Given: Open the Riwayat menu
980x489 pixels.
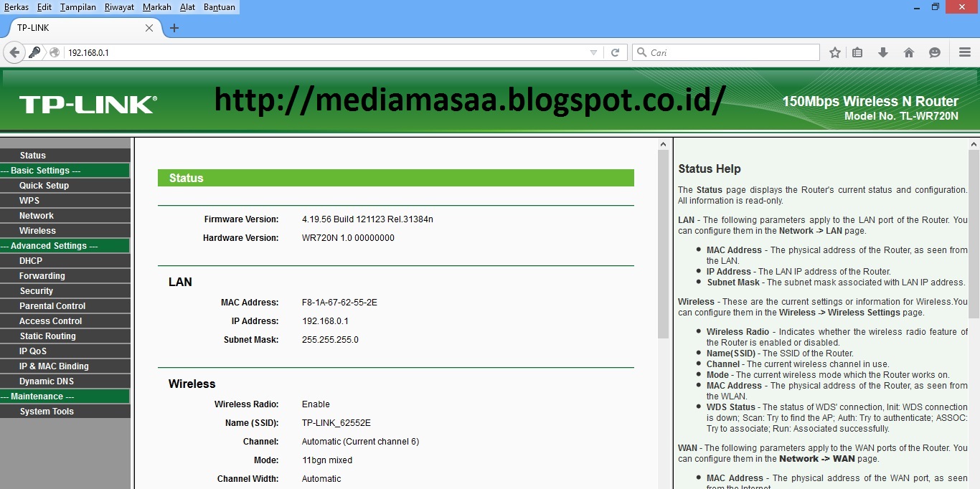Looking at the screenshot, I should click(x=119, y=7).
